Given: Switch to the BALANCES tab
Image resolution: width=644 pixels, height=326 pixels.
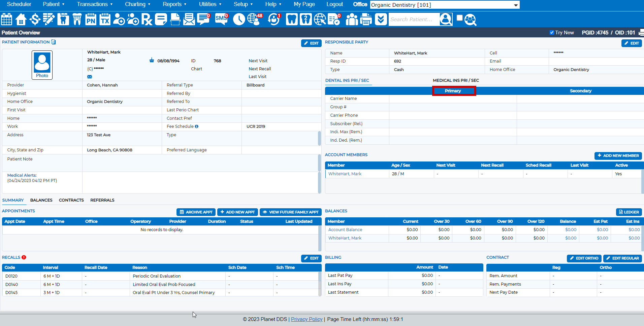Looking at the screenshot, I should pyautogui.click(x=41, y=200).
